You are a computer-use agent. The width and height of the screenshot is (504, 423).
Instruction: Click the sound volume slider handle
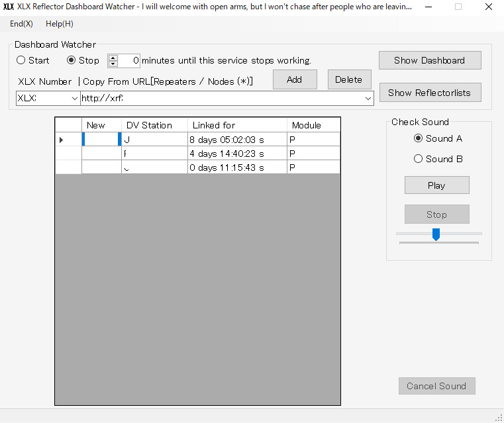click(436, 234)
